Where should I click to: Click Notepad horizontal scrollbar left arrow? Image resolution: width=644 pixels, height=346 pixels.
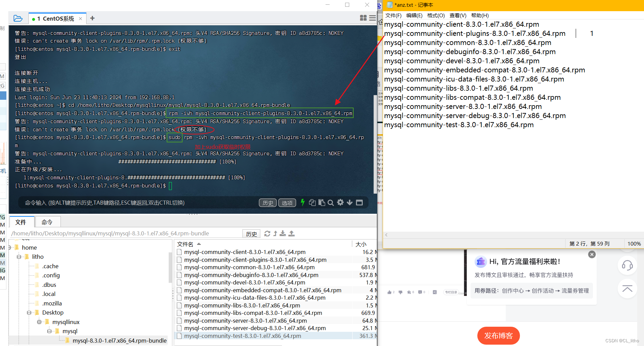tap(386, 235)
